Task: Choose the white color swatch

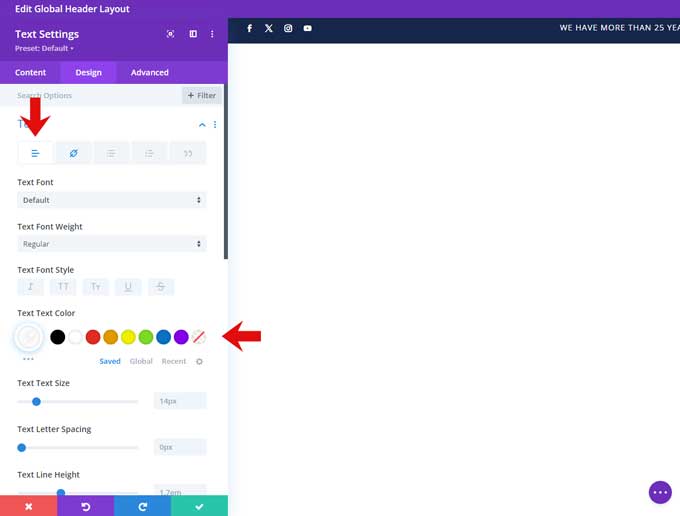Action: (75, 337)
